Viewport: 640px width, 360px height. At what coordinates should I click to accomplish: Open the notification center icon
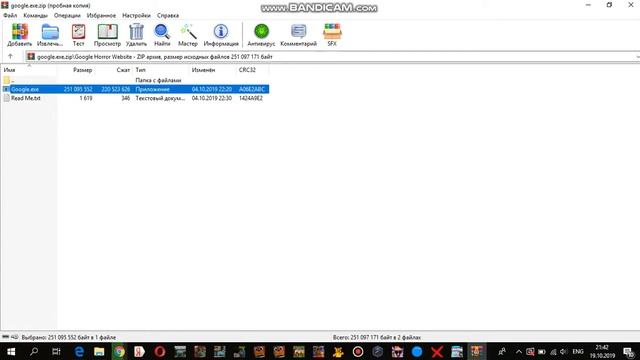[x=629, y=351]
